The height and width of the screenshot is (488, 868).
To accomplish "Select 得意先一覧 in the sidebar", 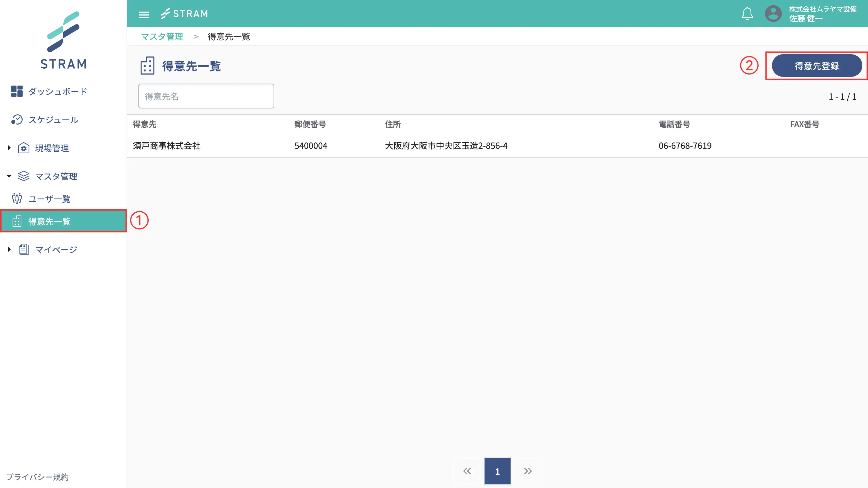I will point(49,221).
